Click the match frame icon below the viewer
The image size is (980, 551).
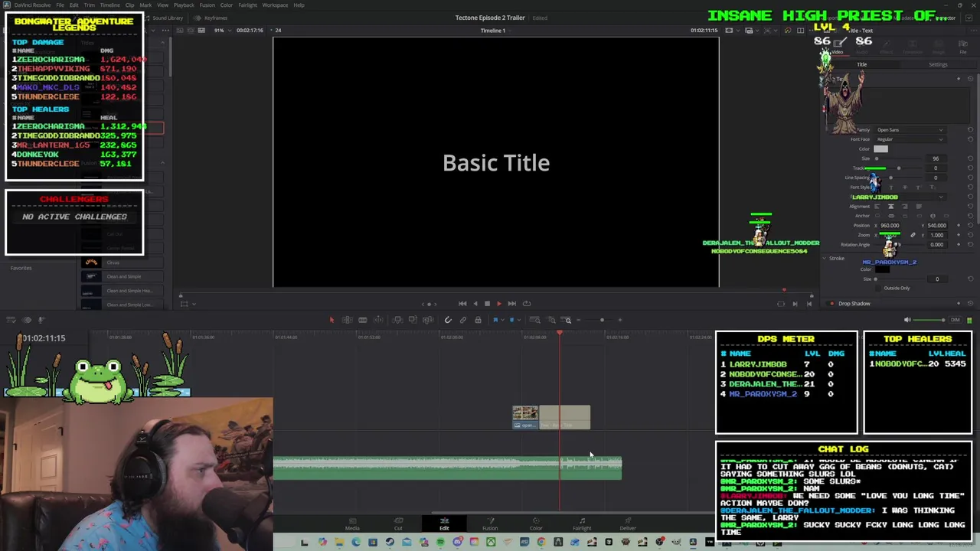pyautogui.click(x=781, y=304)
